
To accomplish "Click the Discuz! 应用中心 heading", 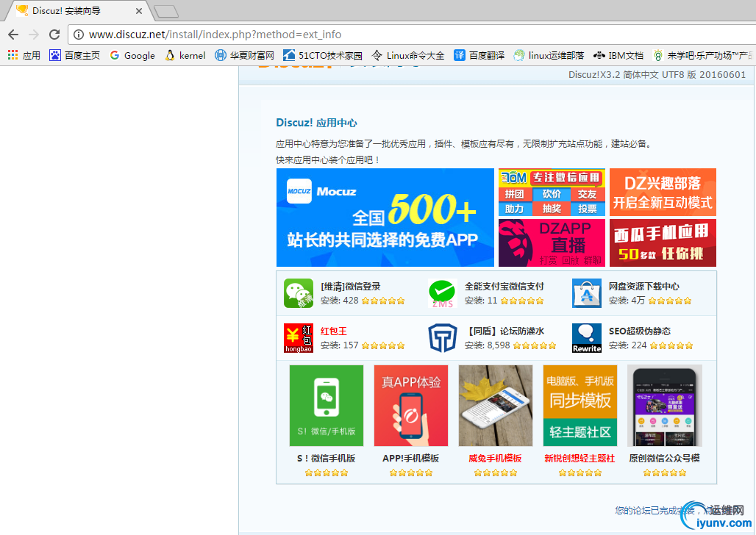I will [316, 123].
